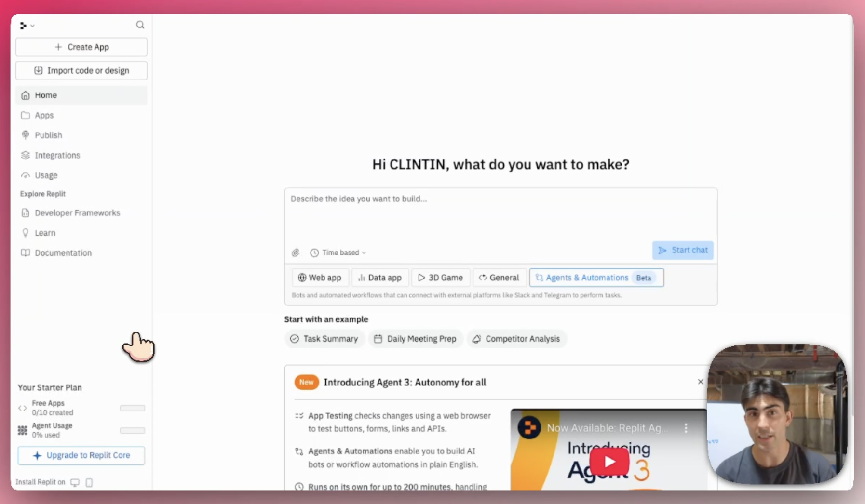
Task: Click the Start chat button
Action: coord(683,250)
